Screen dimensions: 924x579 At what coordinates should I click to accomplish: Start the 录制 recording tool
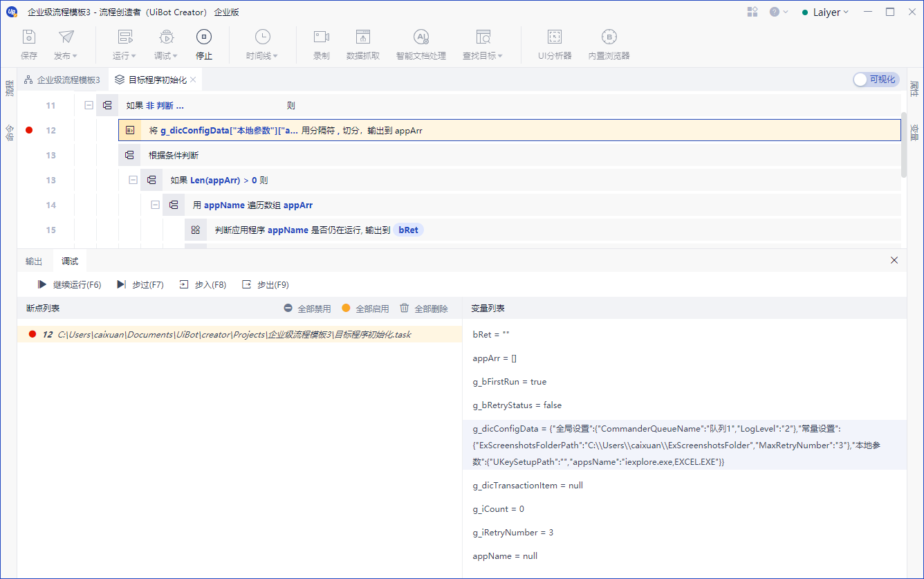coord(322,46)
